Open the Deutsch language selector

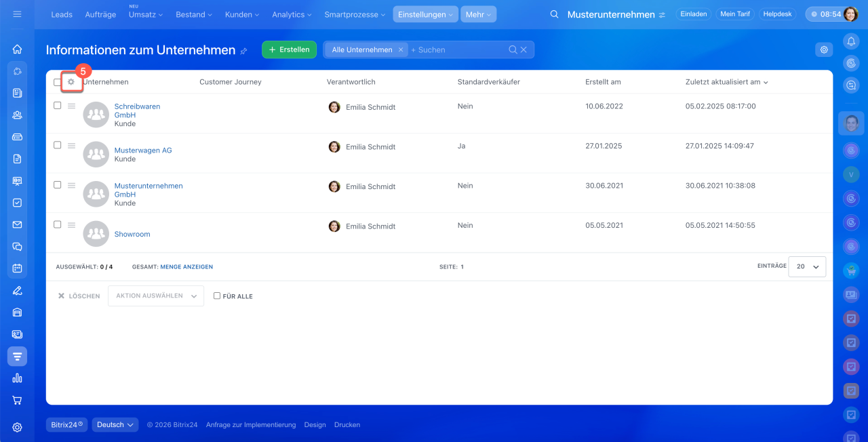coord(115,425)
